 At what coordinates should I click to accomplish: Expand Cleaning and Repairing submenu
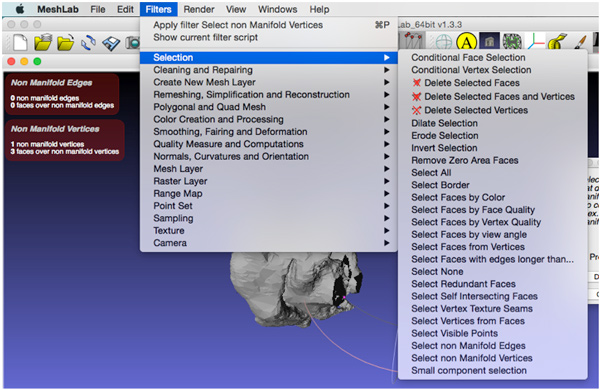(269, 70)
